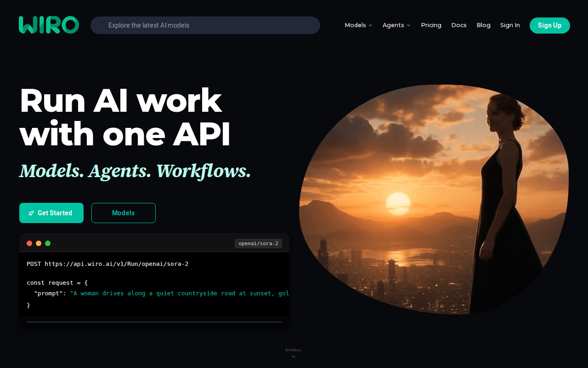This screenshot has height=368, width=588.
Task: Click the Get Started button
Action: (51, 213)
